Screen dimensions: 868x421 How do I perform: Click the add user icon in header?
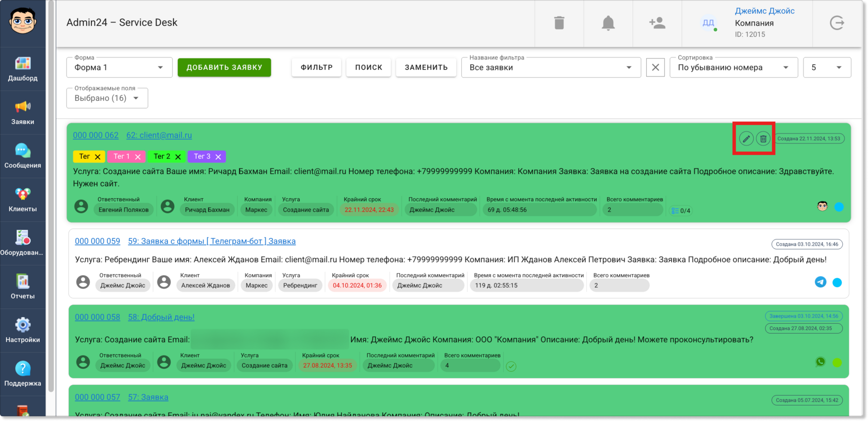tap(657, 23)
